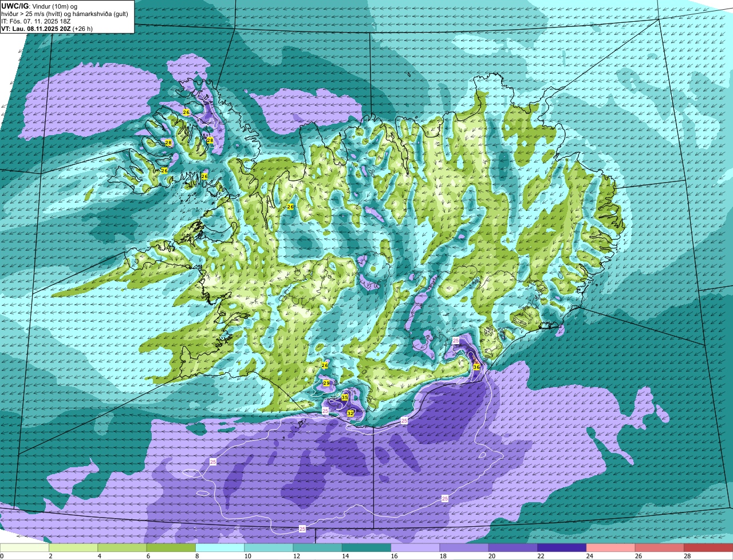This screenshot has height=560, width=733.
Task: Click the legend scale label '8'
Action: (x=196, y=556)
